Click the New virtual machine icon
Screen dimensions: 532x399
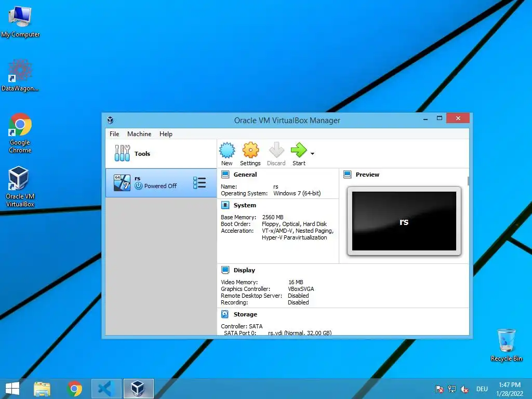coord(227,150)
